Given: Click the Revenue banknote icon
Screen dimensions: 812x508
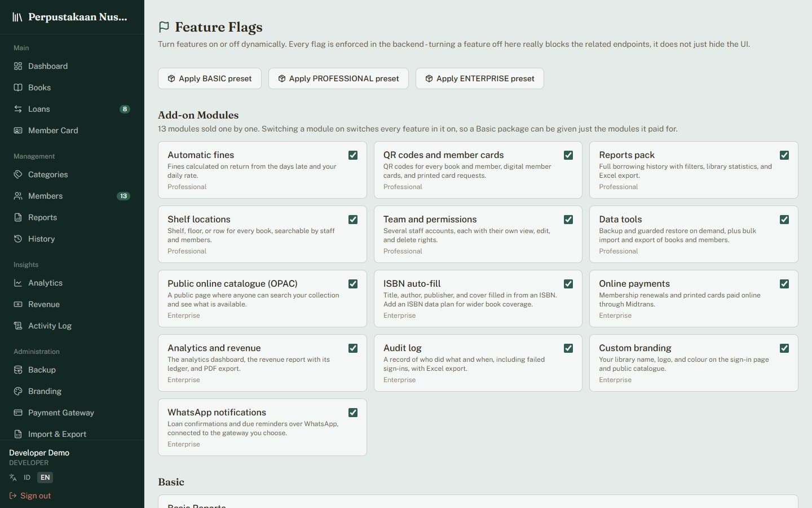Looking at the screenshot, I should (18, 304).
